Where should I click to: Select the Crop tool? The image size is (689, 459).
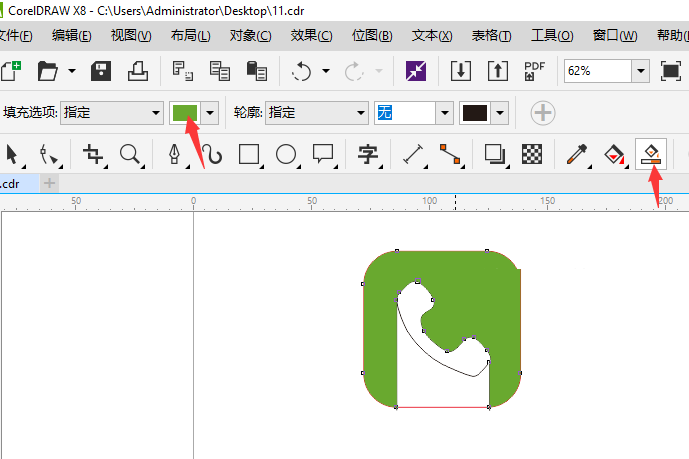pos(94,155)
